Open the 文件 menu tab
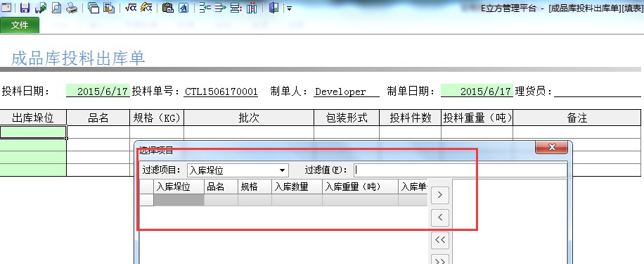The image size is (644, 264). click(x=20, y=25)
